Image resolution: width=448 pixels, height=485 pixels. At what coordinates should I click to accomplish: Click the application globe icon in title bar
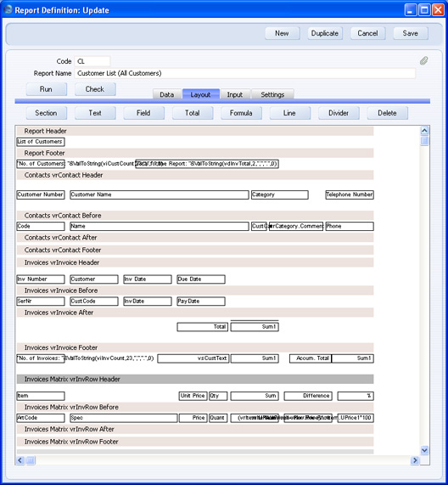tap(8, 10)
